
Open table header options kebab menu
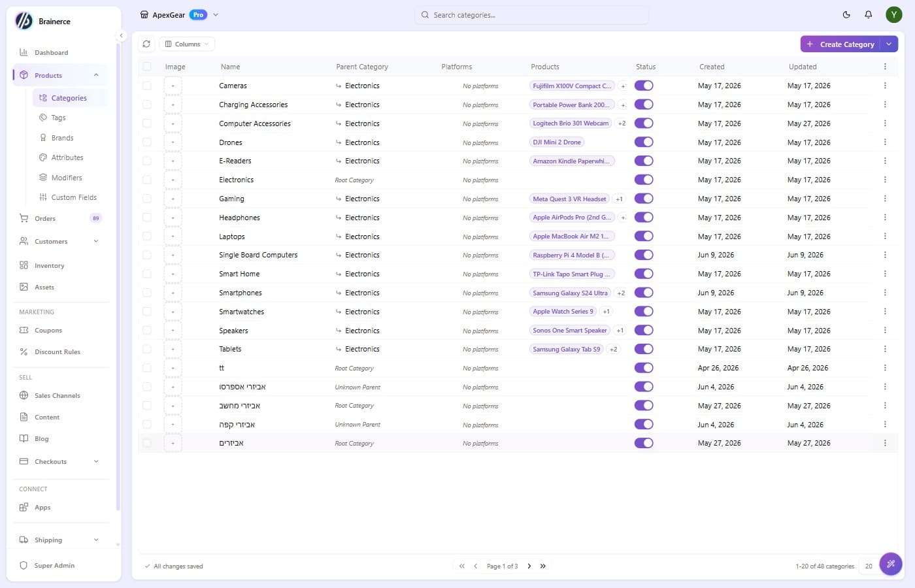885,67
